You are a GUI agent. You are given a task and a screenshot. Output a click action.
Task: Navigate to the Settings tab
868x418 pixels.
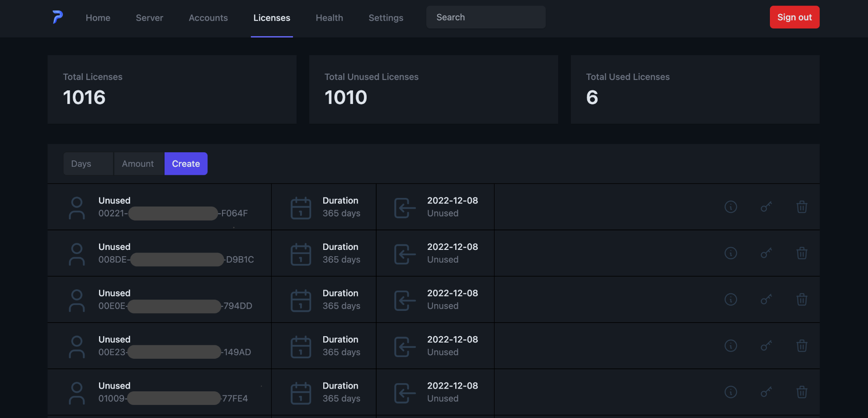click(x=386, y=18)
